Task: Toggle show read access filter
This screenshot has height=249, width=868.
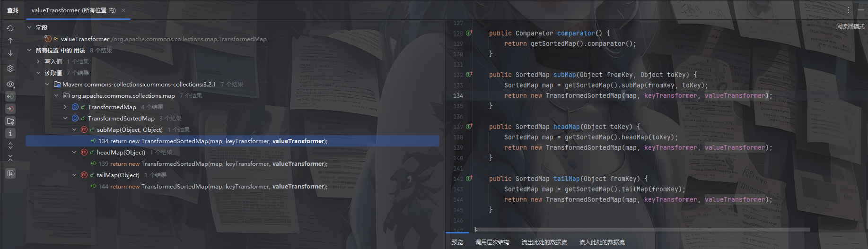Action: click(10, 96)
